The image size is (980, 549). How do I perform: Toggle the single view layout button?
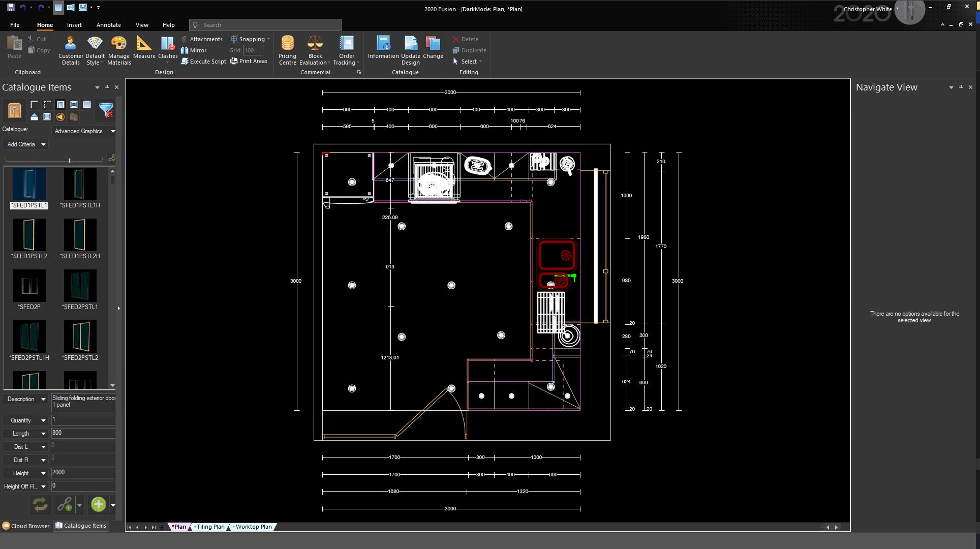tap(58, 8)
